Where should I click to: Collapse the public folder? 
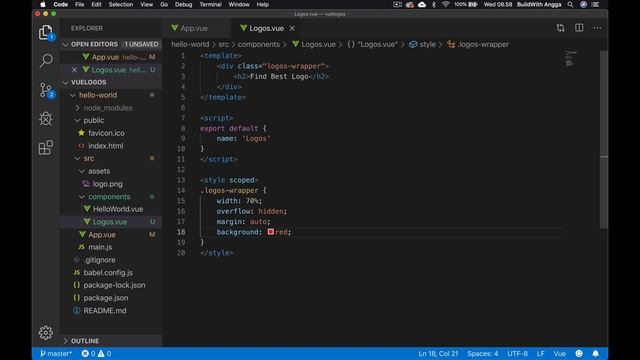(77, 120)
